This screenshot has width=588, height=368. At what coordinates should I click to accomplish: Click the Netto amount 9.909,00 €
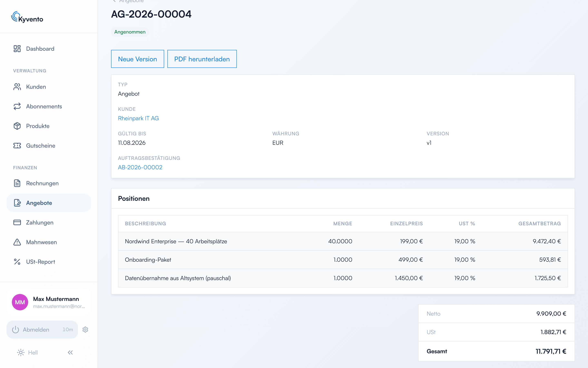(x=551, y=313)
